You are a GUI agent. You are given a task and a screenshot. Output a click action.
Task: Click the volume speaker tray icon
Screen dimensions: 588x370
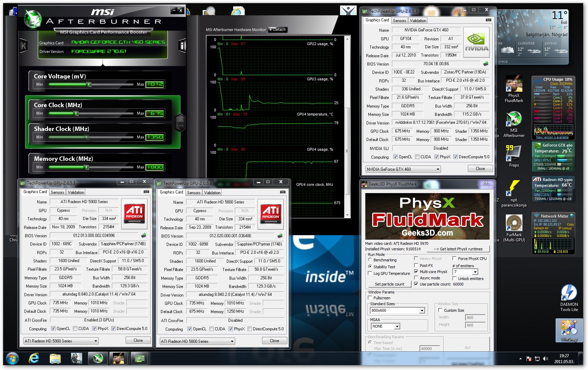pos(545,359)
